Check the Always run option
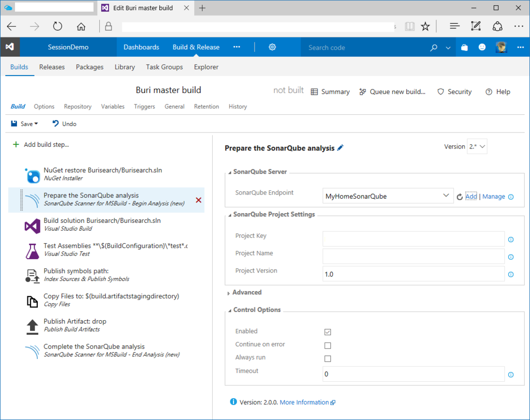The height and width of the screenshot is (420, 530). click(x=328, y=358)
